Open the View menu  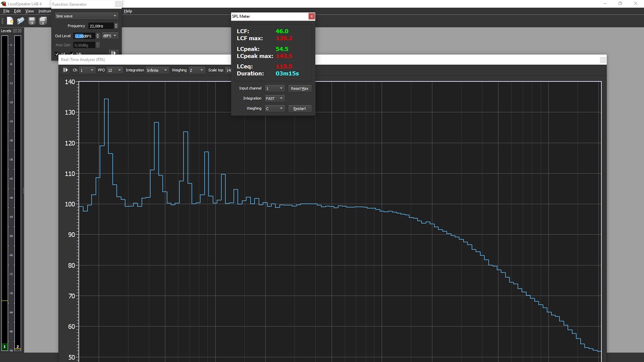click(x=29, y=11)
